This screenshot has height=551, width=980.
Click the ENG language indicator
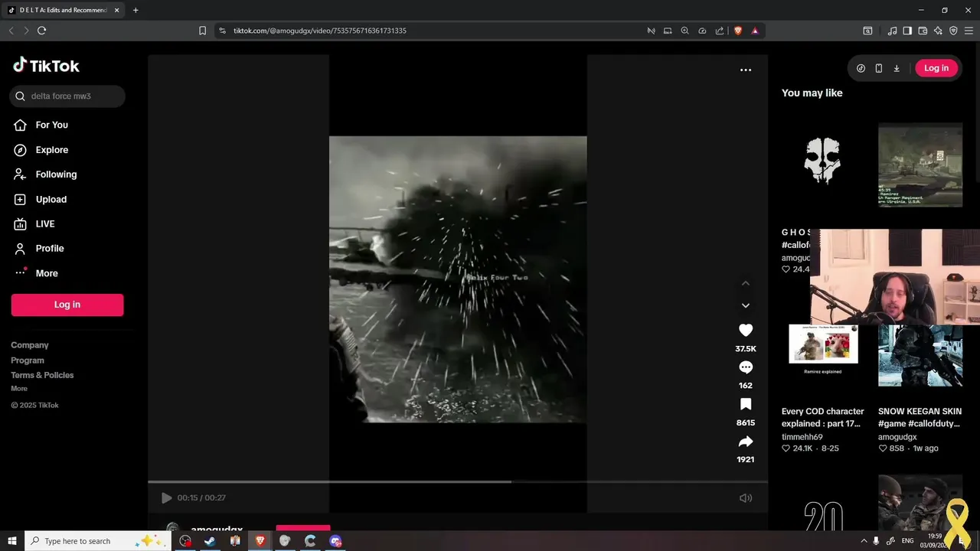[908, 541]
